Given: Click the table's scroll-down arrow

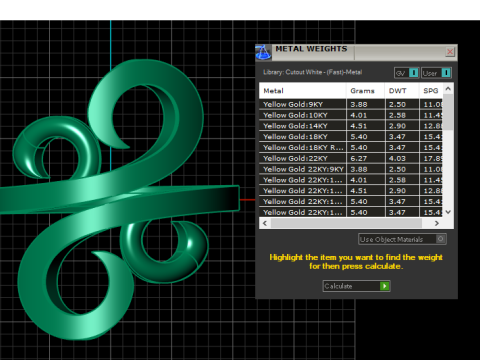Looking at the screenshot, I should [x=448, y=212].
